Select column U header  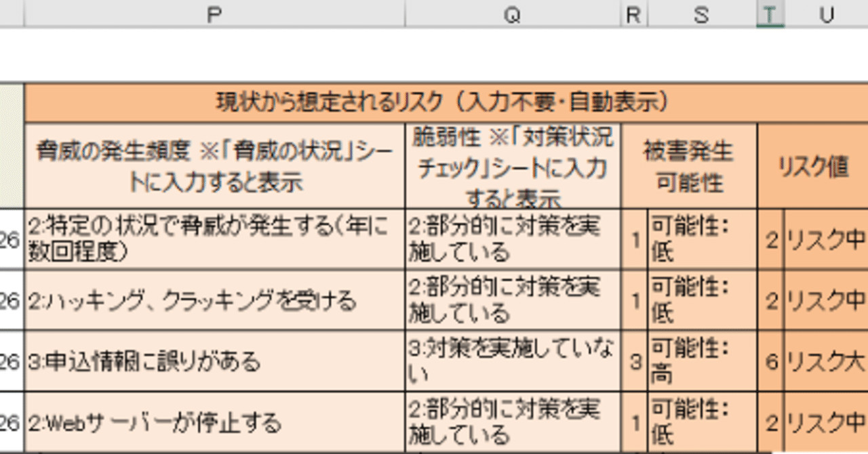point(826,14)
